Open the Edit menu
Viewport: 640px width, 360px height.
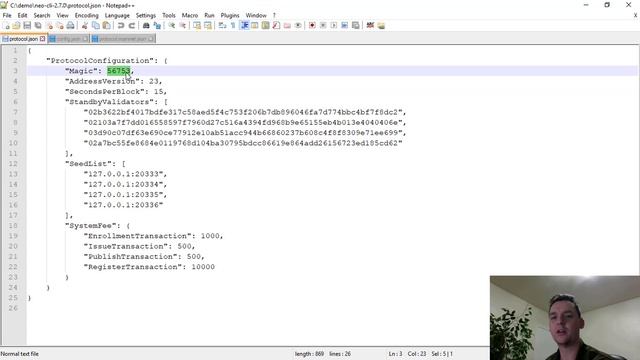click(22, 15)
